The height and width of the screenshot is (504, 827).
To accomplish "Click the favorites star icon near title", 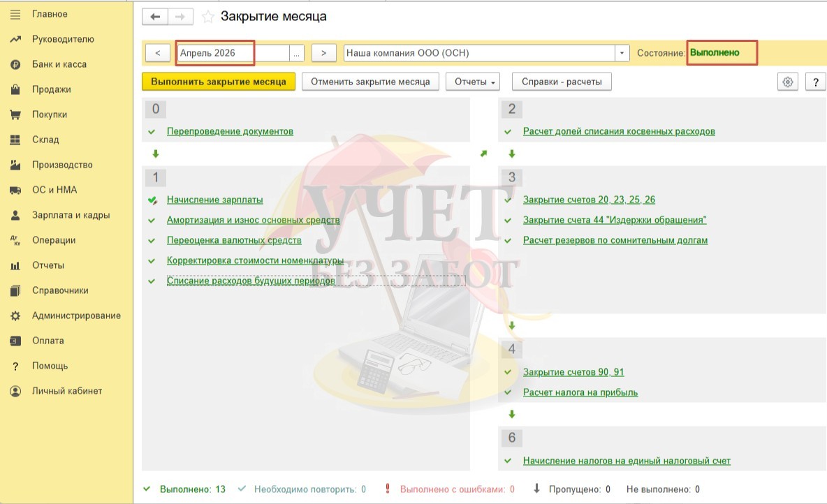I will [x=207, y=17].
